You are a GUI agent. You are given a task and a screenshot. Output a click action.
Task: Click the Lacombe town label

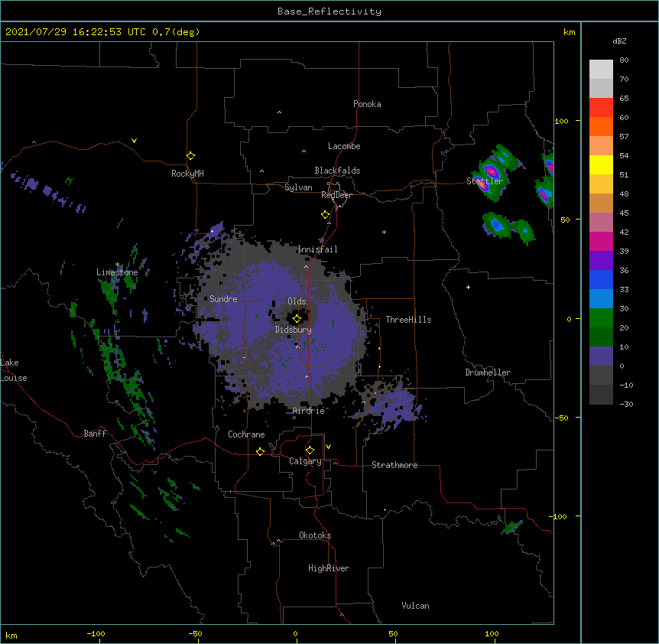(344, 146)
